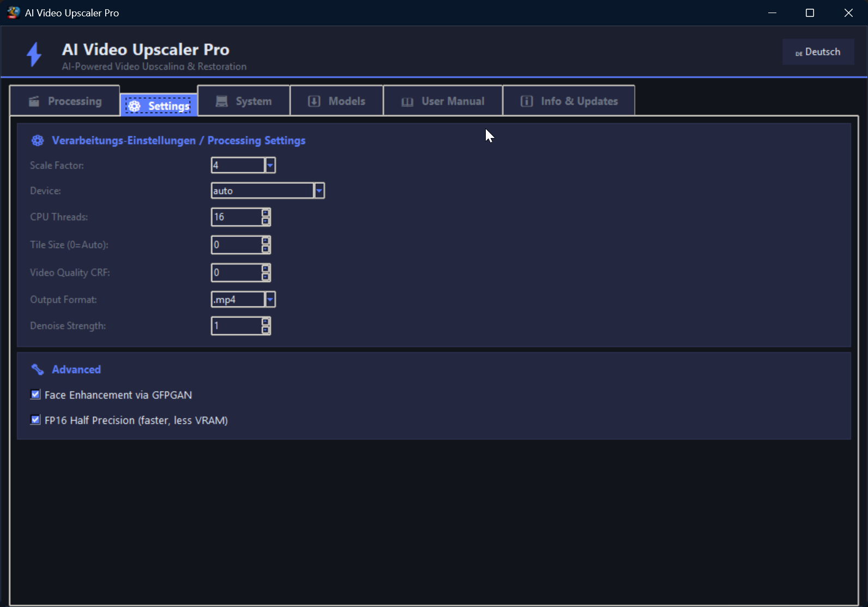This screenshot has width=868, height=607.
Task: Increase the Video Quality CRF value
Action: pos(266,268)
